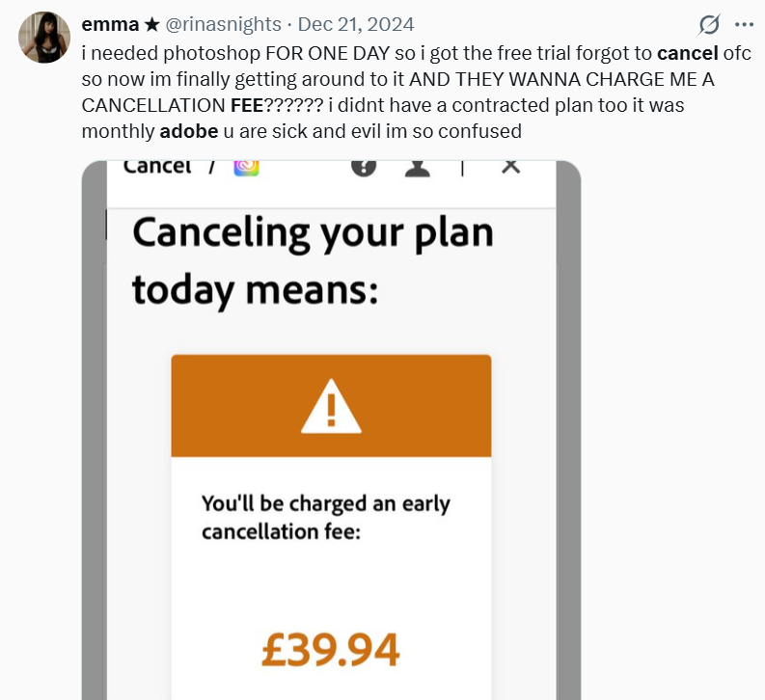Close the Adobe page with X icon
The image size is (765, 700).
(x=511, y=166)
